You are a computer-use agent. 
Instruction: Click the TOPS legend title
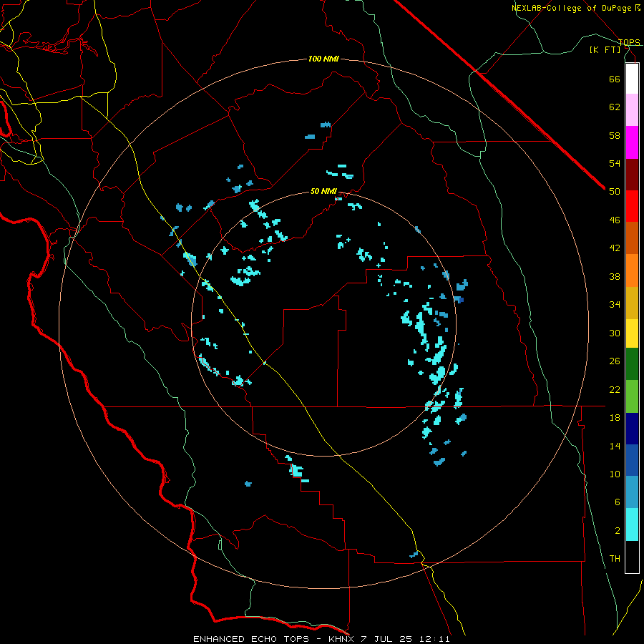point(629,42)
